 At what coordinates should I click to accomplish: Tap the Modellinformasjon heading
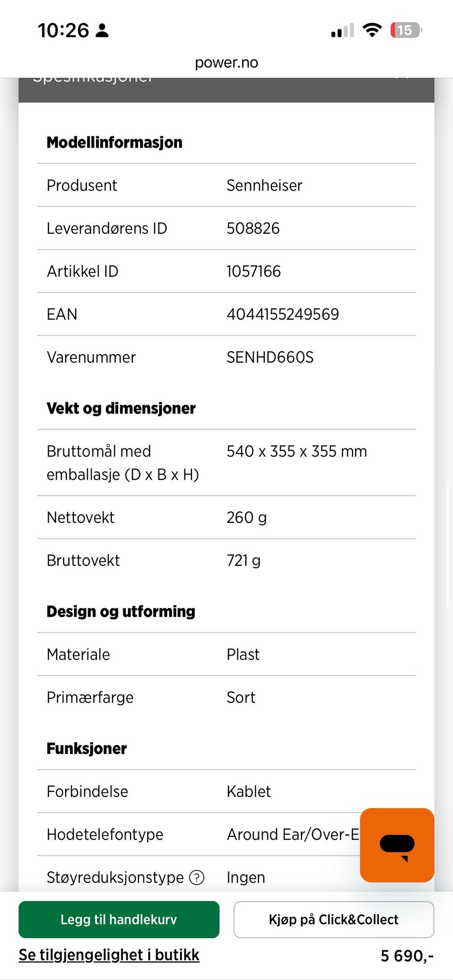point(115,142)
